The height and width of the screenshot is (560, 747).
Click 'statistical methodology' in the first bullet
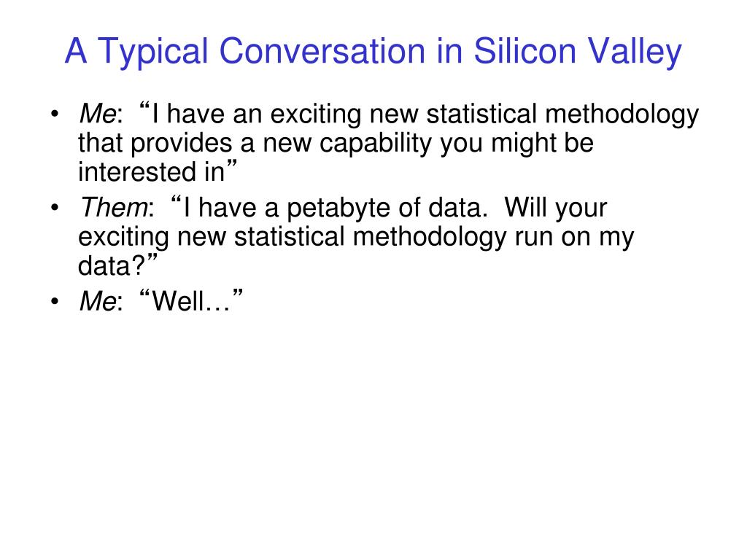(x=562, y=114)
